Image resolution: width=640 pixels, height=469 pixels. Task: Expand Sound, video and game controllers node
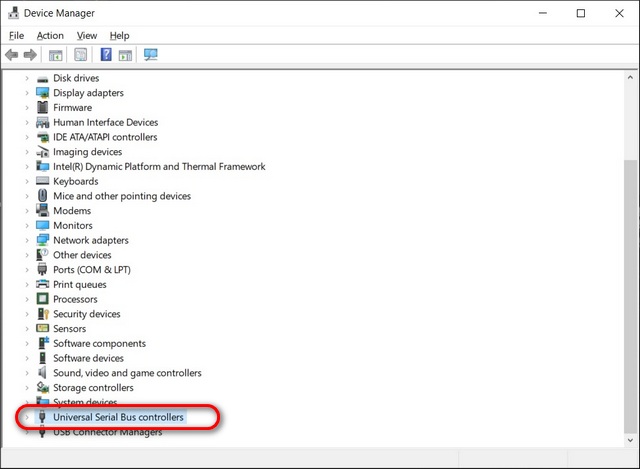pyautogui.click(x=27, y=373)
